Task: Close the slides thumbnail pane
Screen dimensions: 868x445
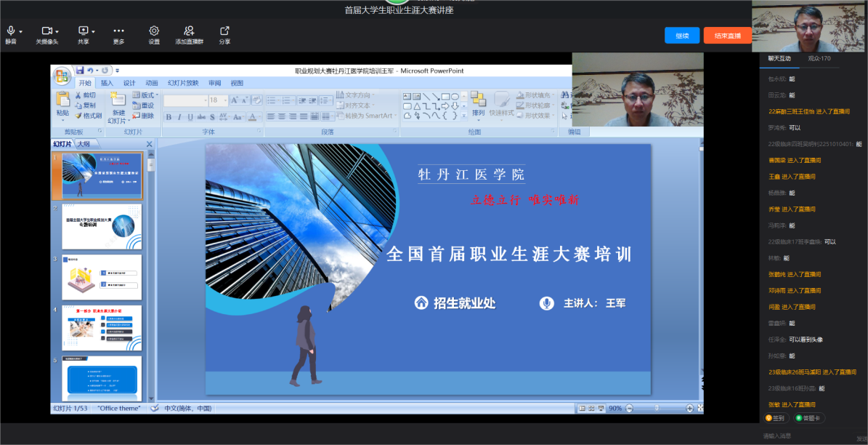Action: click(x=149, y=144)
